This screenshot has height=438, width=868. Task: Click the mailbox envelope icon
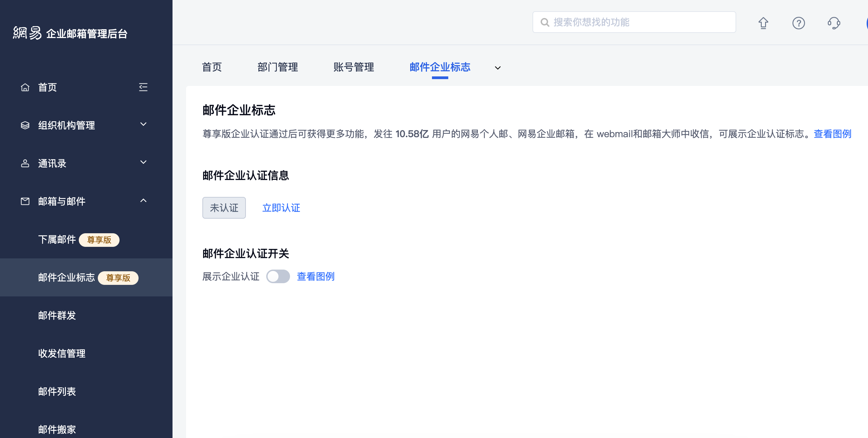click(25, 201)
